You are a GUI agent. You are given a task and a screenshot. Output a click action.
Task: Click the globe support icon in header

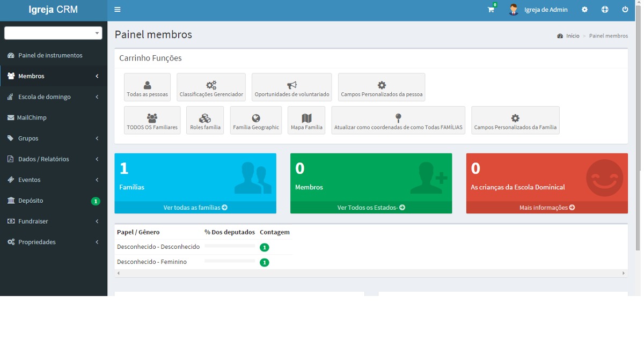coord(605,10)
